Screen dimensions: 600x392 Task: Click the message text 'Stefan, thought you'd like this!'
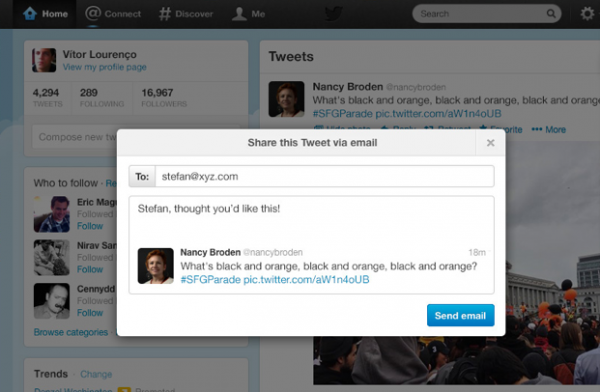point(209,209)
